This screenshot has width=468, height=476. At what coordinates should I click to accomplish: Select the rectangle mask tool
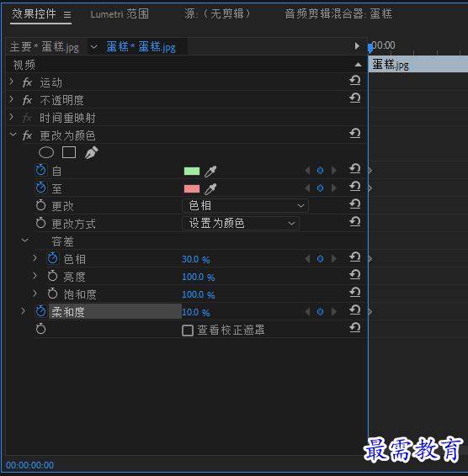click(69, 153)
